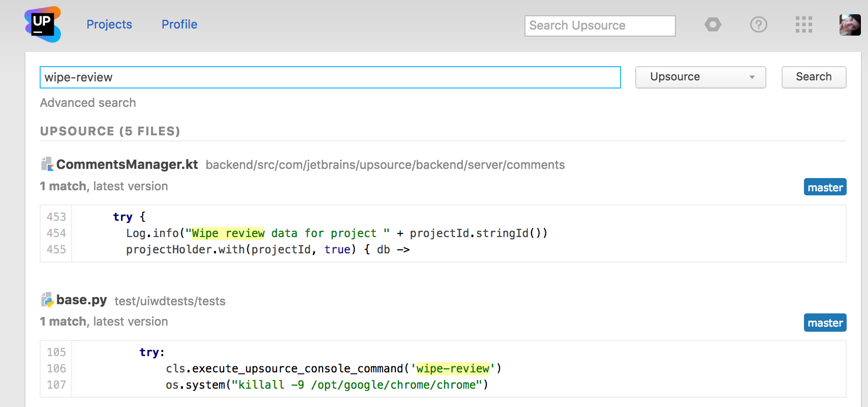Open CommentsManager.kt file link
Screen dimensions: 868x407
click(x=127, y=164)
